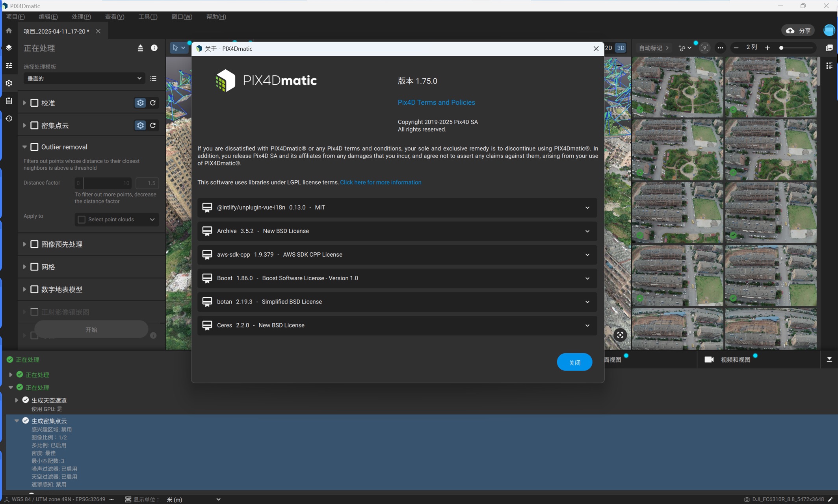The width and height of the screenshot is (838, 504).
Task: Expand the Archive 3.5.2 license entry
Action: 397,231
